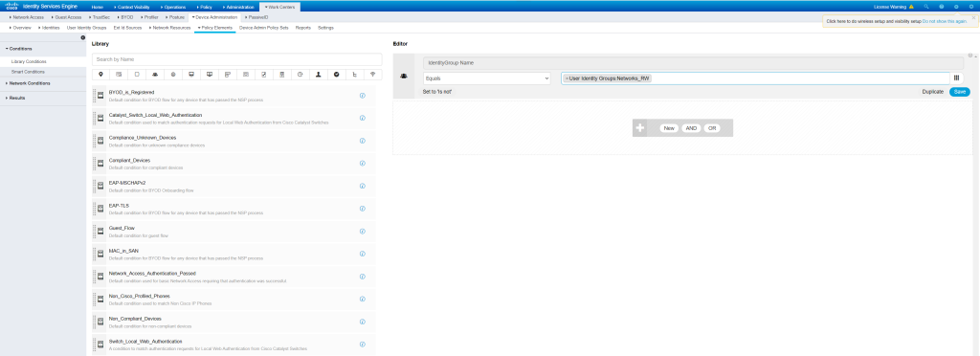This screenshot has height=356, width=980.
Task: View info for MAC_in_SAN condition
Action: tap(363, 254)
